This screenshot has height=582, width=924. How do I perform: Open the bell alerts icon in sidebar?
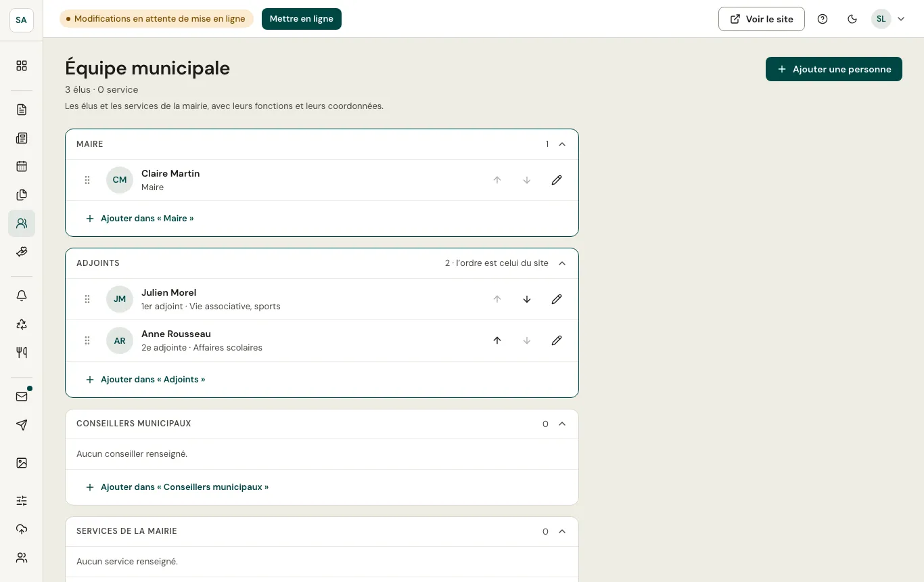coord(22,296)
